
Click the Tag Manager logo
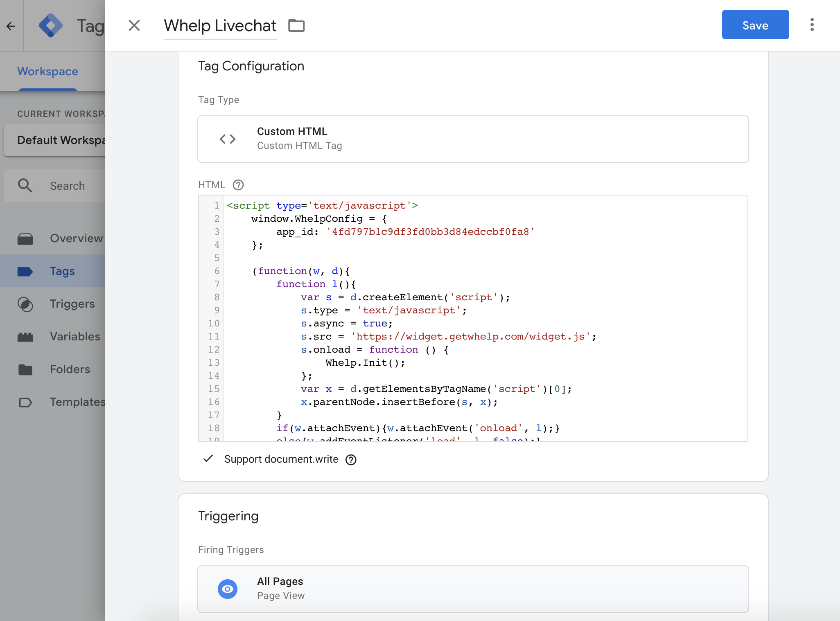(51, 26)
